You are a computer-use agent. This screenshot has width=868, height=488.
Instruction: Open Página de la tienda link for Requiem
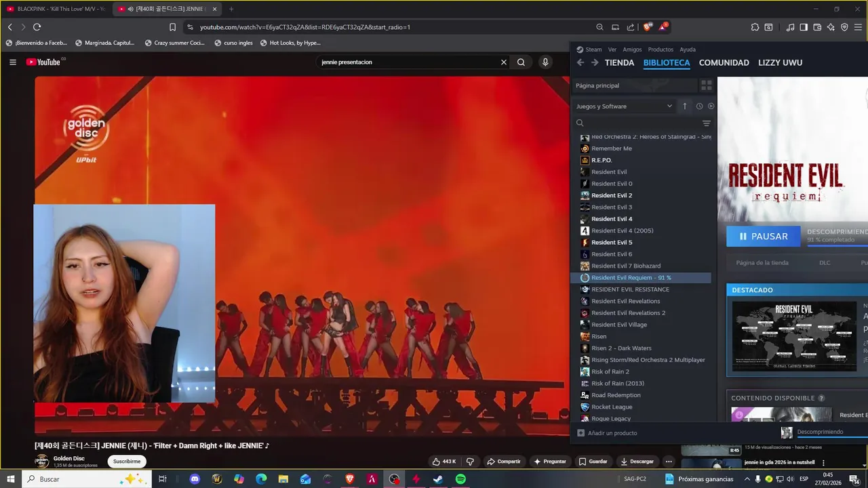[762, 263]
